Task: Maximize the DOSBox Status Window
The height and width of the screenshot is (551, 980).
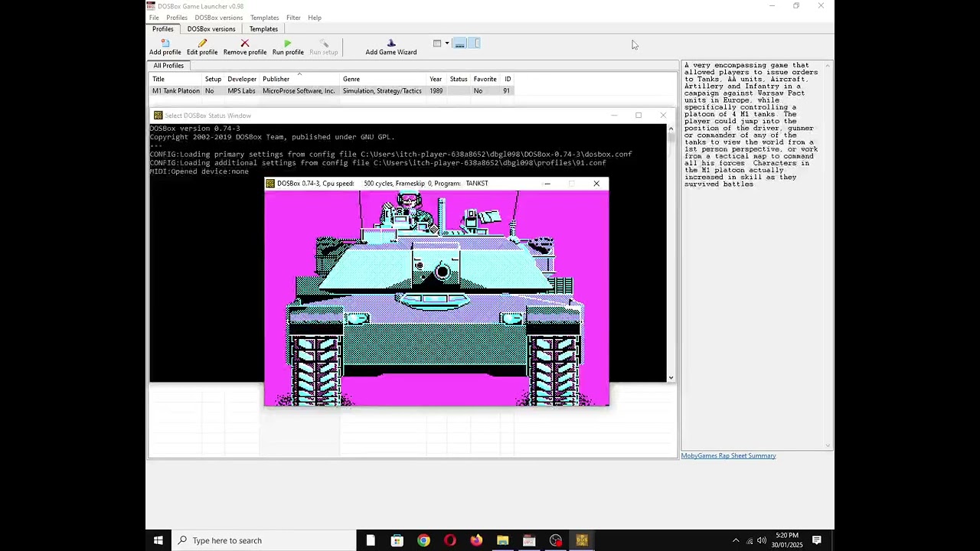Action: (639, 116)
